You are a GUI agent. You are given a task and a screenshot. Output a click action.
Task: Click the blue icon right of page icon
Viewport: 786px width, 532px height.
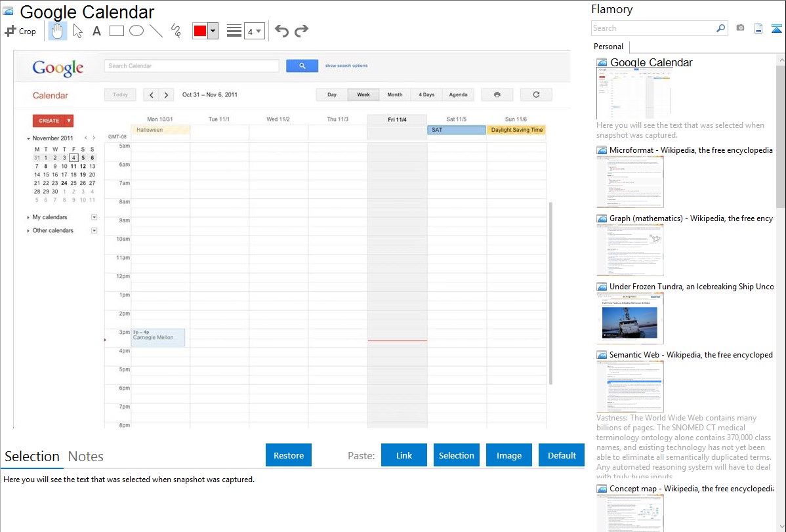coord(776,28)
